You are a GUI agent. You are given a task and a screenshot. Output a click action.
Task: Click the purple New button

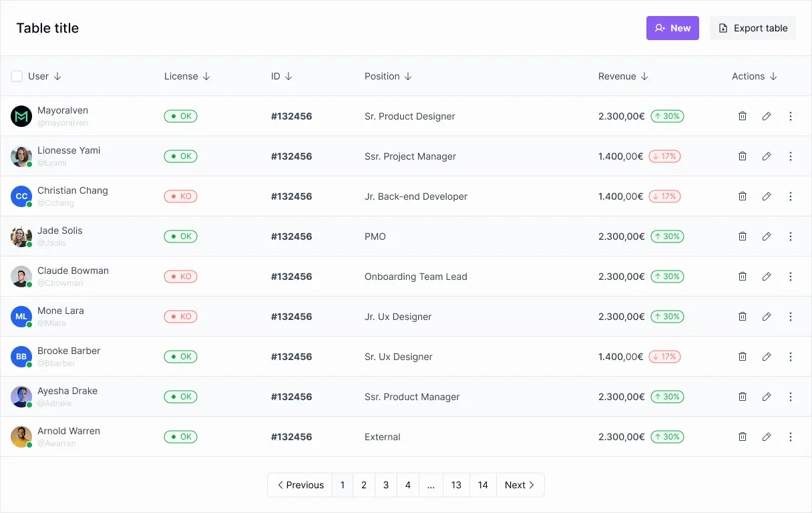point(672,28)
